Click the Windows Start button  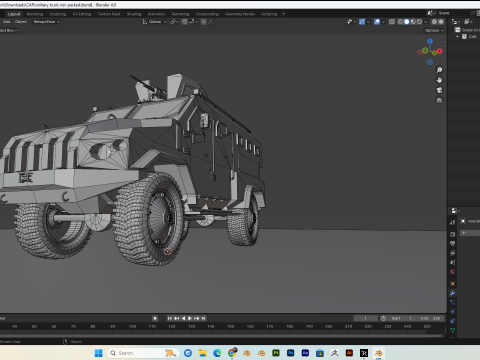(x=98, y=353)
